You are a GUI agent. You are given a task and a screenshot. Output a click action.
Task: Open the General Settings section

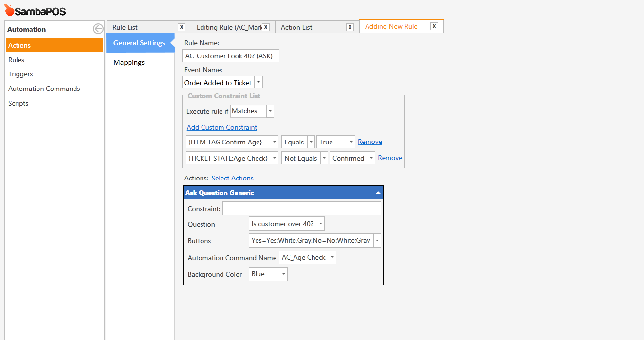tap(140, 43)
